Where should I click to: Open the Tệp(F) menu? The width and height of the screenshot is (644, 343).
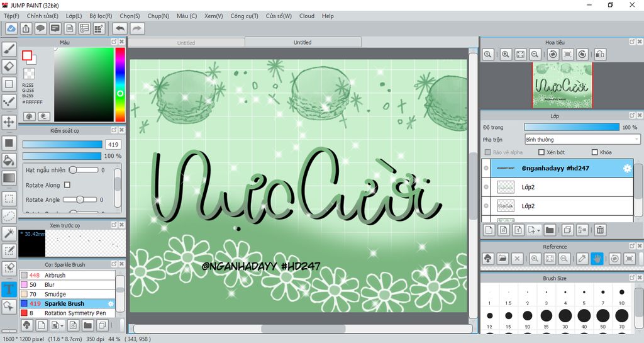pos(11,16)
